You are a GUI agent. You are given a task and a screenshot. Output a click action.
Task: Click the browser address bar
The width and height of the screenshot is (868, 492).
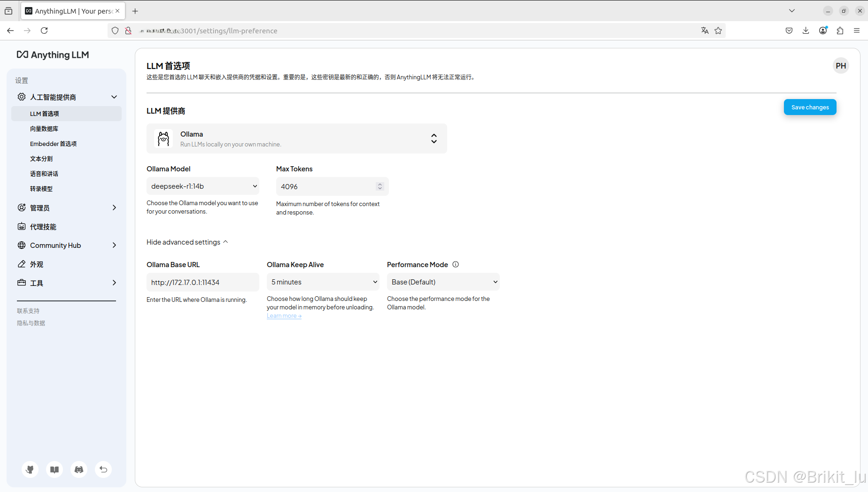tap(416, 31)
